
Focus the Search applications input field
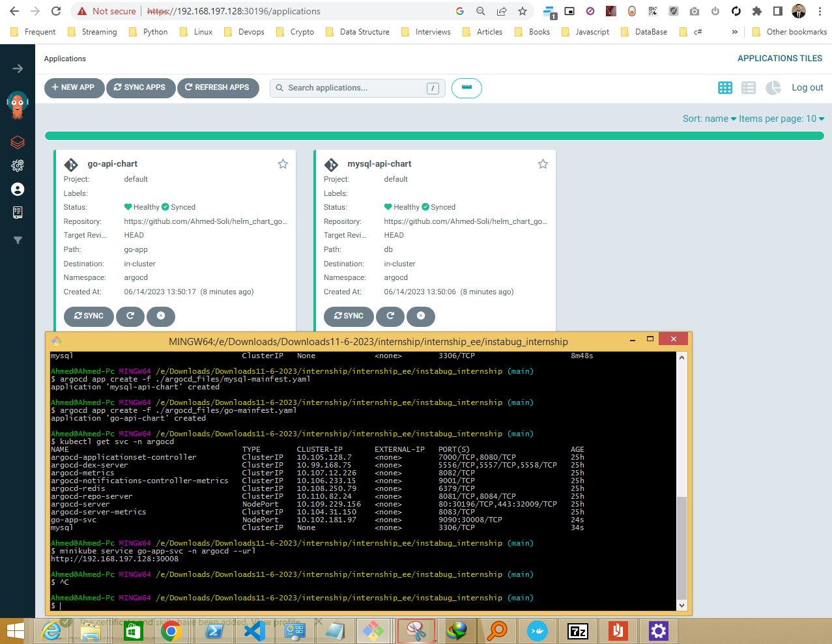tap(358, 88)
